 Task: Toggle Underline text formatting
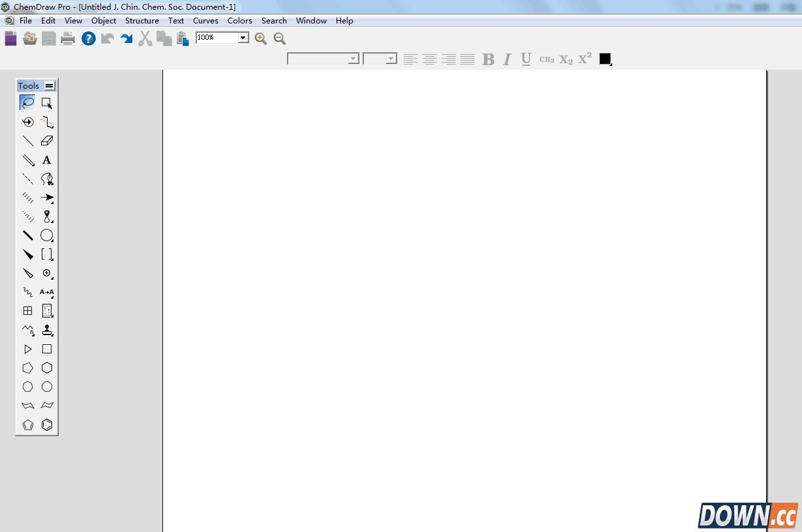click(526, 59)
